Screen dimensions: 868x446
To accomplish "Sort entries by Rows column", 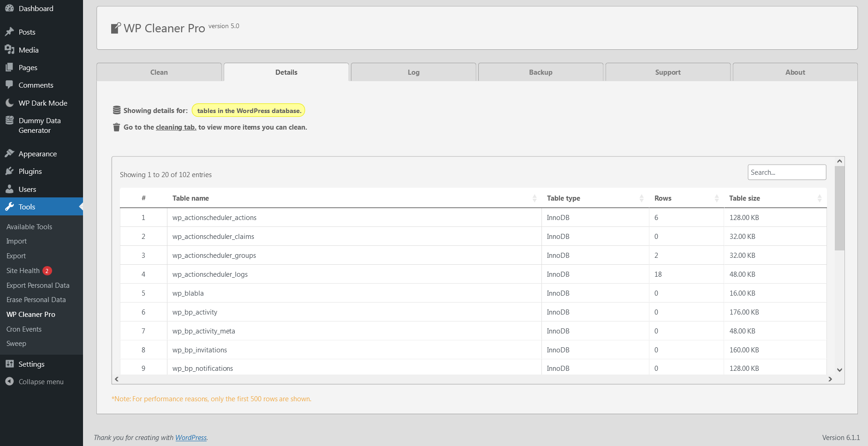I will click(x=663, y=198).
